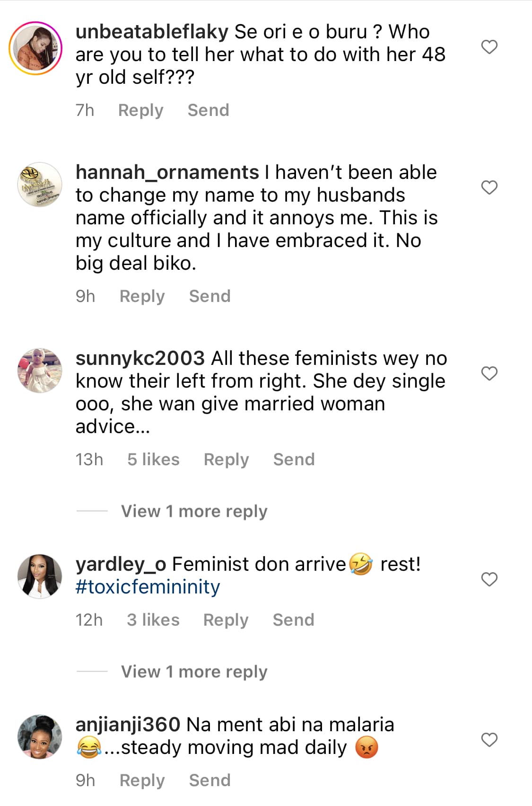This screenshot has width=532, height=806.
Task: Open the anjianji360 username link
Action: click(x=128, y=725)
